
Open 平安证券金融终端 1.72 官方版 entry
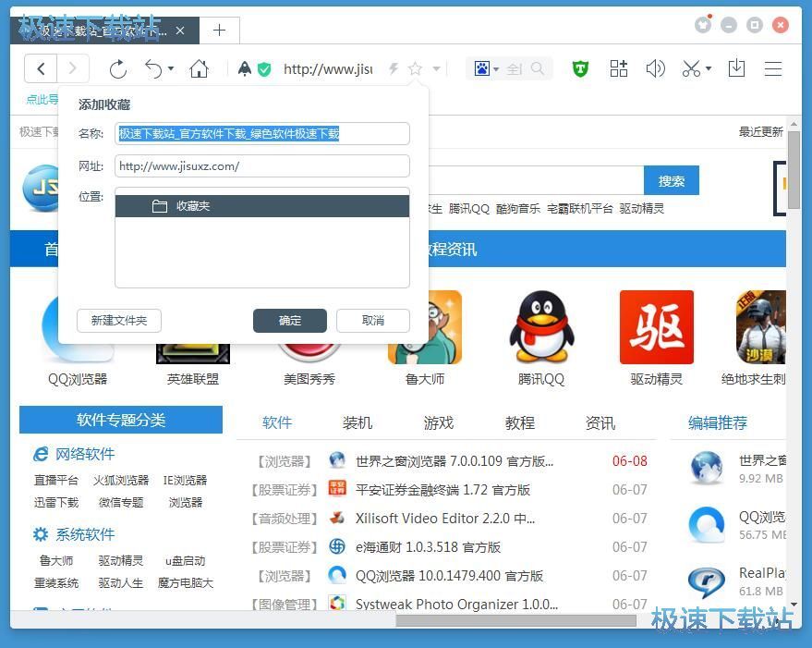(x=442, y=489)
